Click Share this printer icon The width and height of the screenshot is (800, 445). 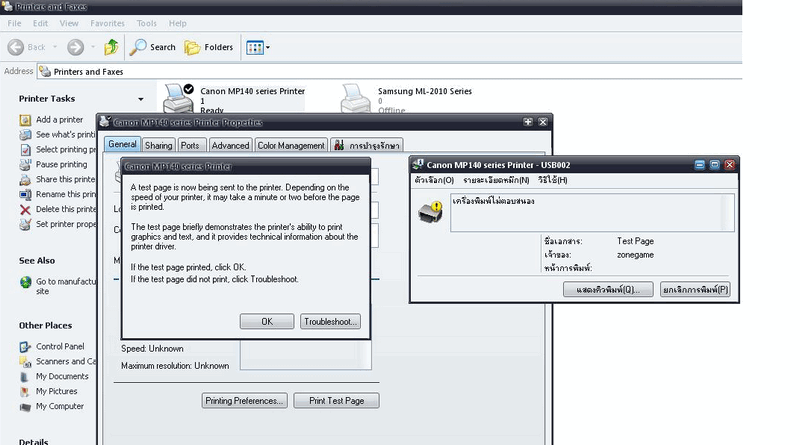click(x=25, y=180)
